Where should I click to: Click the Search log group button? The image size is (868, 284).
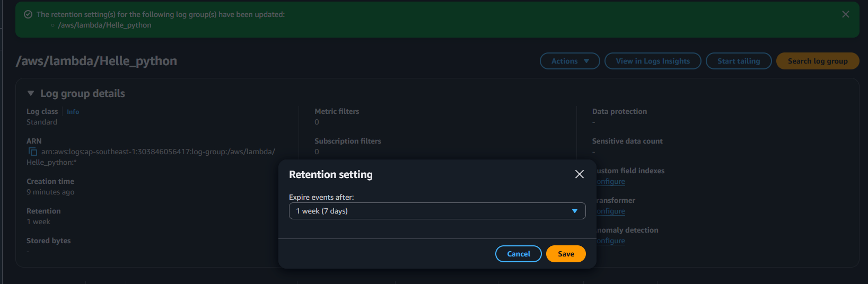[x=817, y=61]
